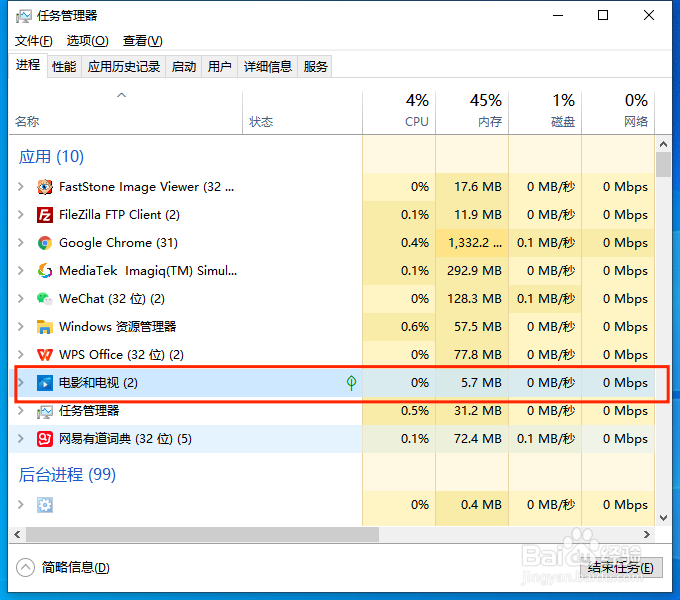Select the 应用 (10) group heading

pos(51,157)
